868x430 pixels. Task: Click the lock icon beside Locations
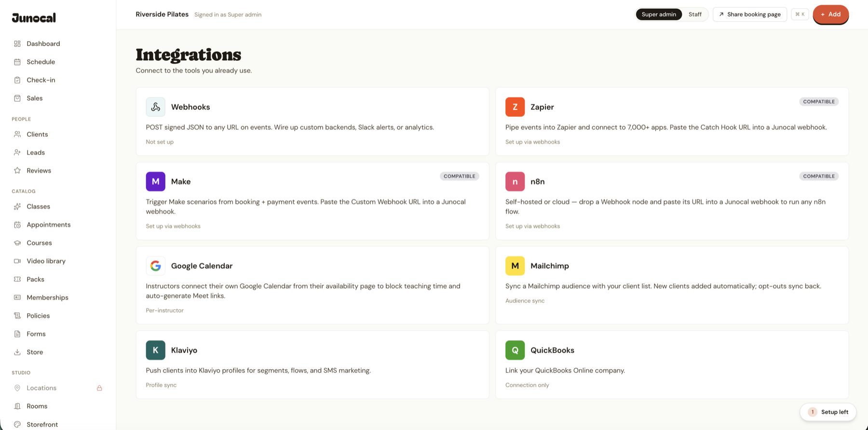[99, 388]
